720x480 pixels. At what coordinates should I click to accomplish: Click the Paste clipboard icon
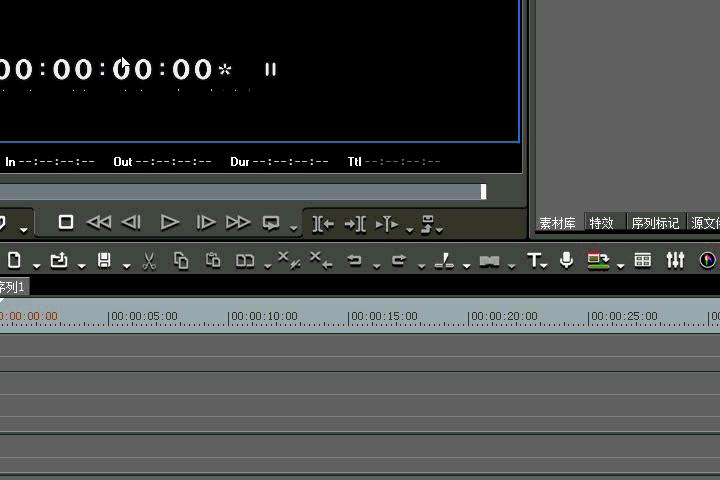click(x=213, y=260)
